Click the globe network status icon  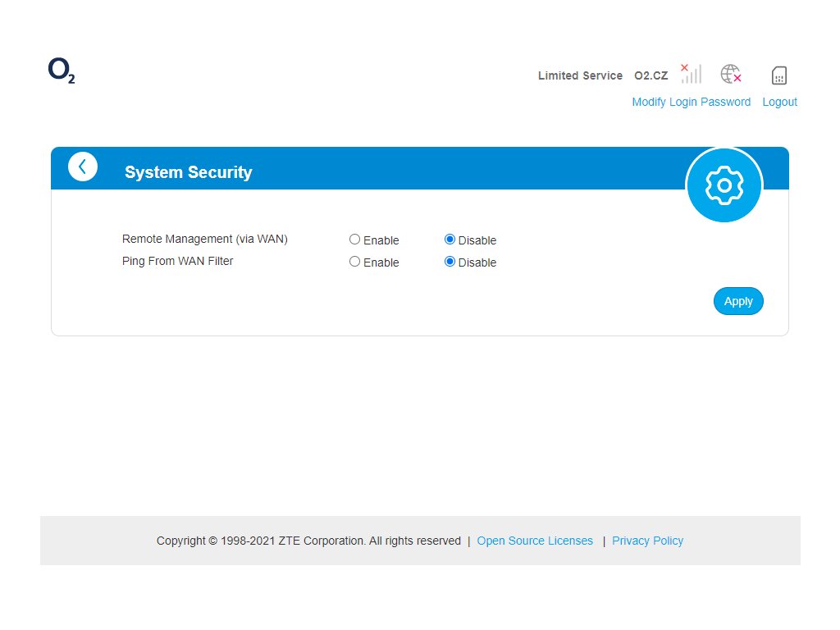[730, 75]
